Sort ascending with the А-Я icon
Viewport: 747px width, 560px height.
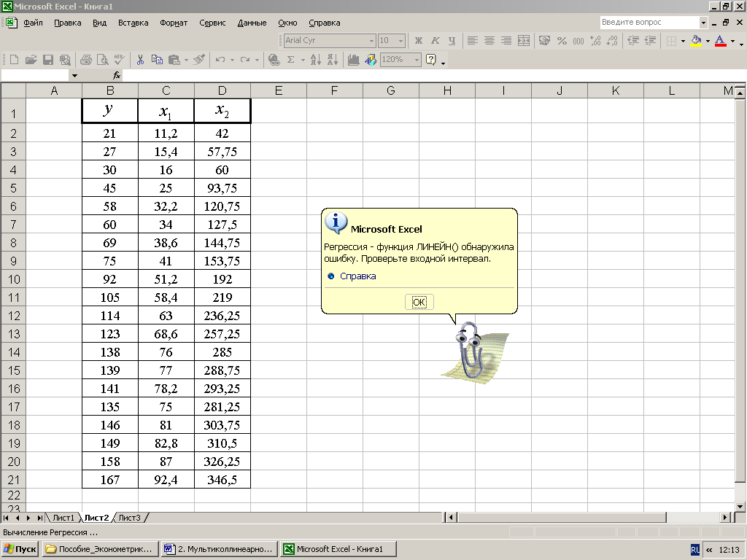point(315,60)
